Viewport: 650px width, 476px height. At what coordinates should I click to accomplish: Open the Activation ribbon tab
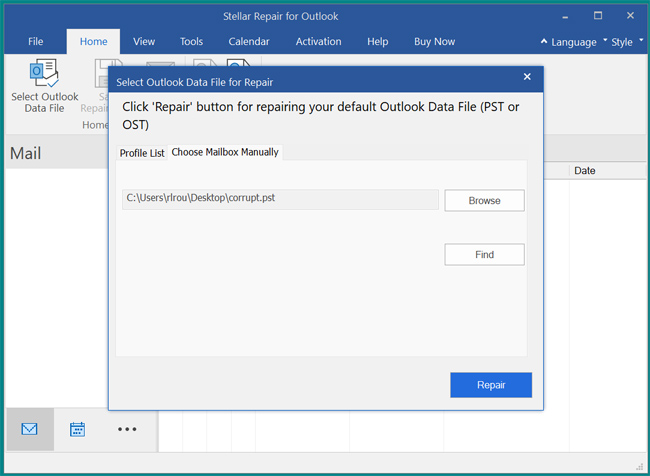318,41
